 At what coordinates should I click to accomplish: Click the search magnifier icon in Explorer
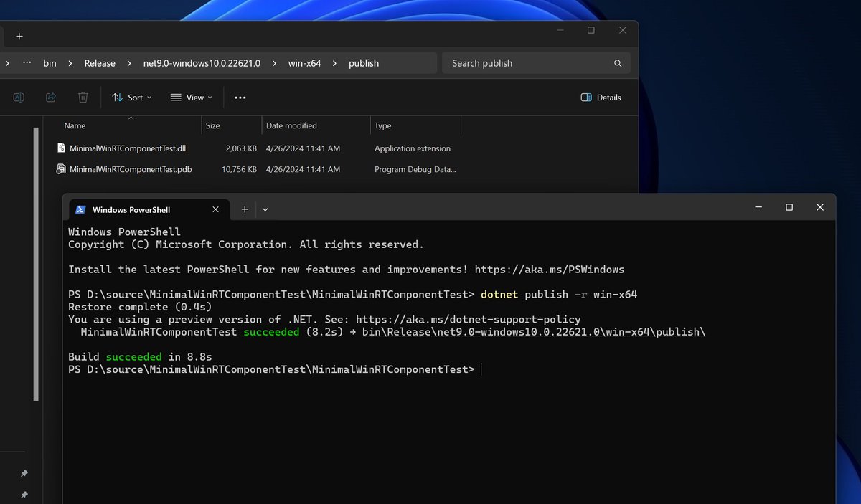(618, 63)
